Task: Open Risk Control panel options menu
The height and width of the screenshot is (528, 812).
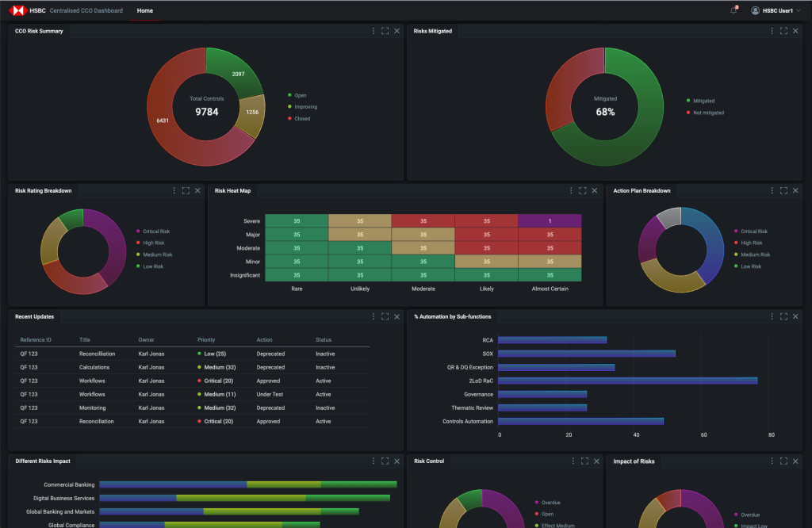Action: [x=573, y=461]
